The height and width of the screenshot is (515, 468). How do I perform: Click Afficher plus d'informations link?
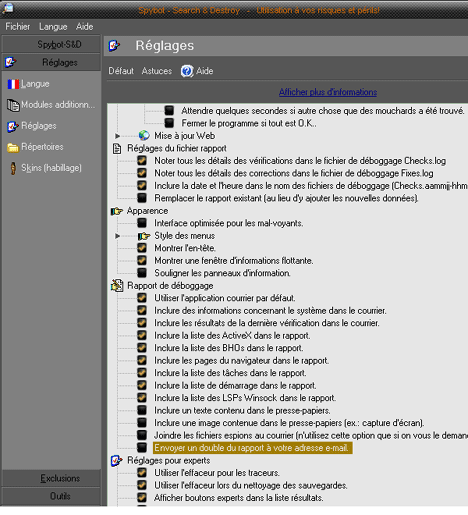coord(328,92)
